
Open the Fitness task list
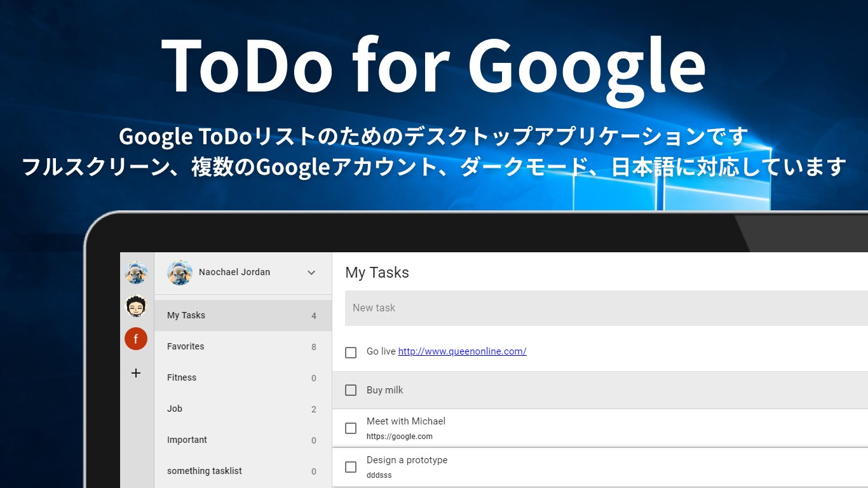[x=182, y=377]
